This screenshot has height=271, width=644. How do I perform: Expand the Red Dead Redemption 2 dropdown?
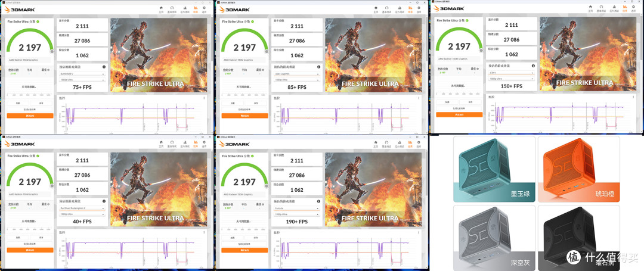[81, 208]
